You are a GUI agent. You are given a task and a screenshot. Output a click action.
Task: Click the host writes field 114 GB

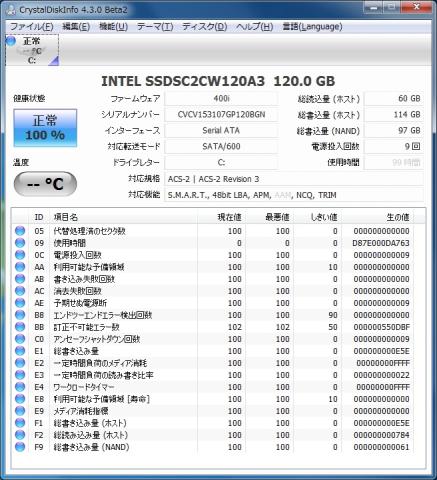(x=394, y=115)
